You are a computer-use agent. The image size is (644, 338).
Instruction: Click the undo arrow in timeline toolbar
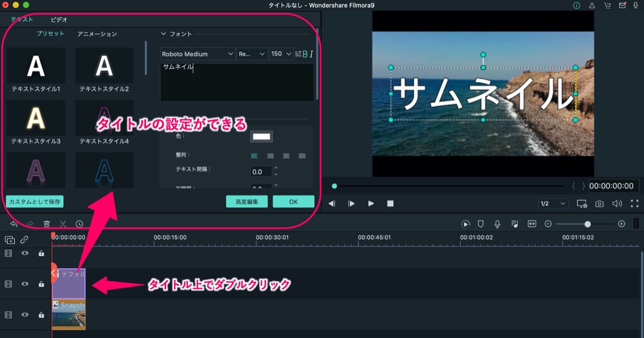pos(13,224)
